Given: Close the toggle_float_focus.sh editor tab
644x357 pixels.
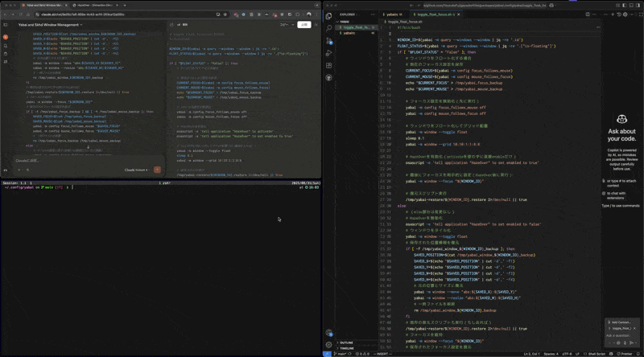Looking at the screenshot, I should (x=459, y=14).
